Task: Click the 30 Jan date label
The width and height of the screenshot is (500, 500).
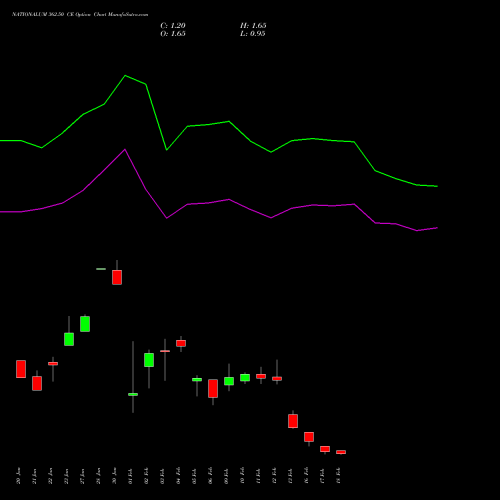Action: coord(114,476)
